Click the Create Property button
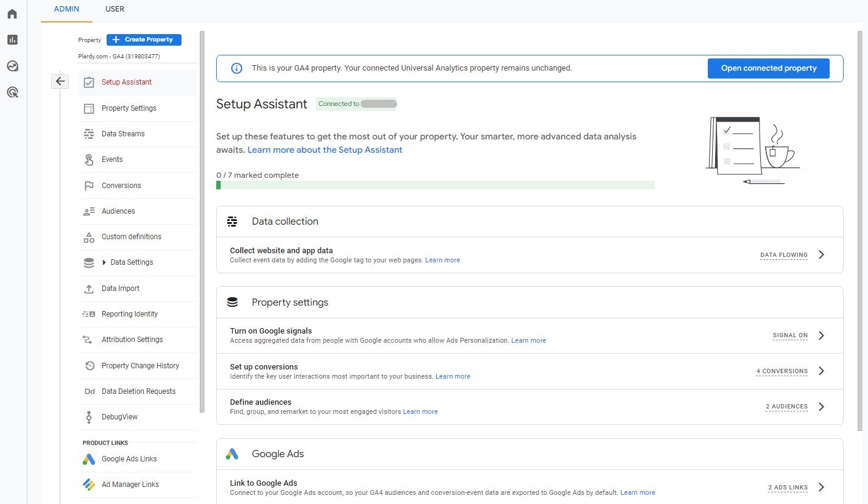This screenshot has height=504, width=868. pos(144,40)
